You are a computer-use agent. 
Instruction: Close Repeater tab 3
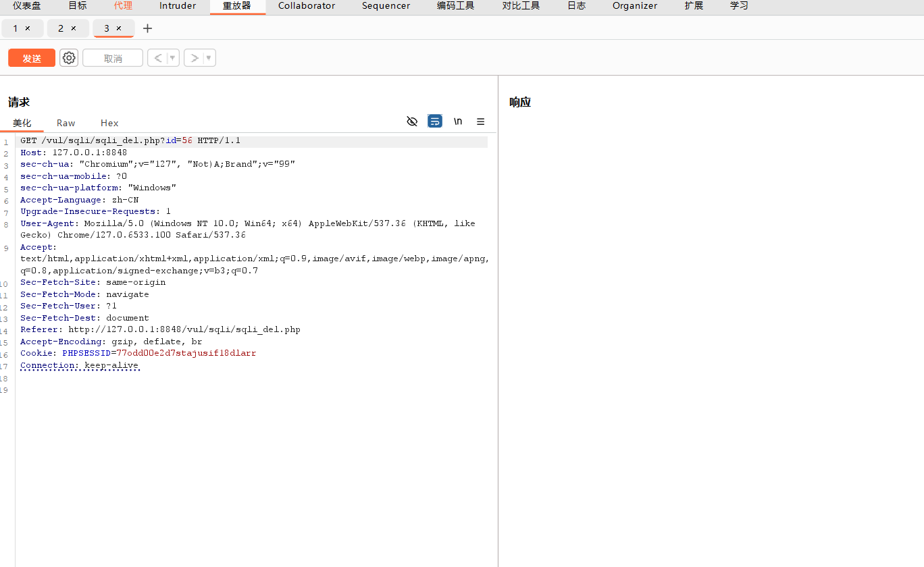coord(119,28)
